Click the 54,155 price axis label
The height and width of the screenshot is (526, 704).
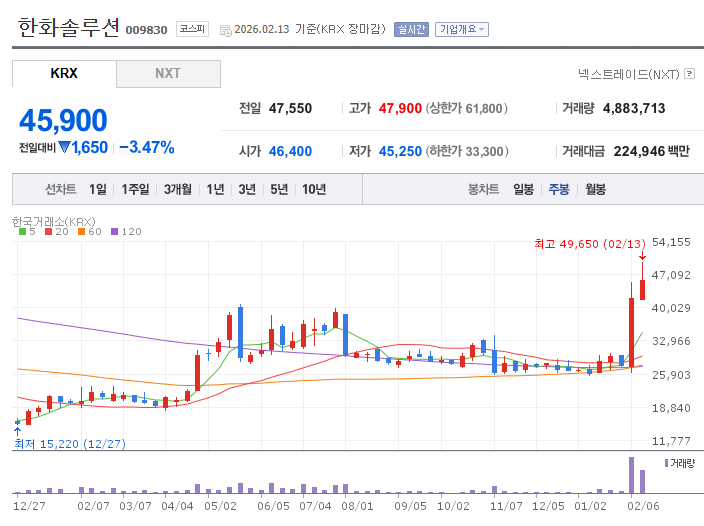671,242
